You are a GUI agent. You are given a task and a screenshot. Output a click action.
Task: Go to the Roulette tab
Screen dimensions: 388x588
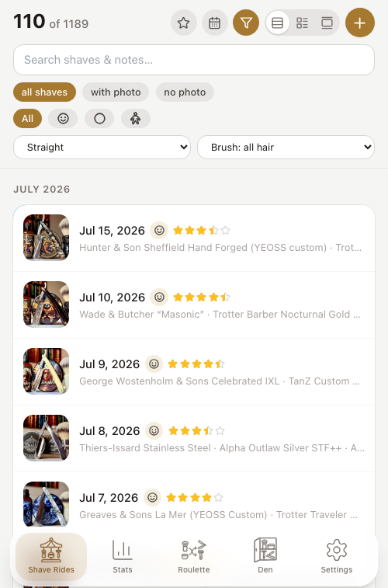click(x=194, y=557)
